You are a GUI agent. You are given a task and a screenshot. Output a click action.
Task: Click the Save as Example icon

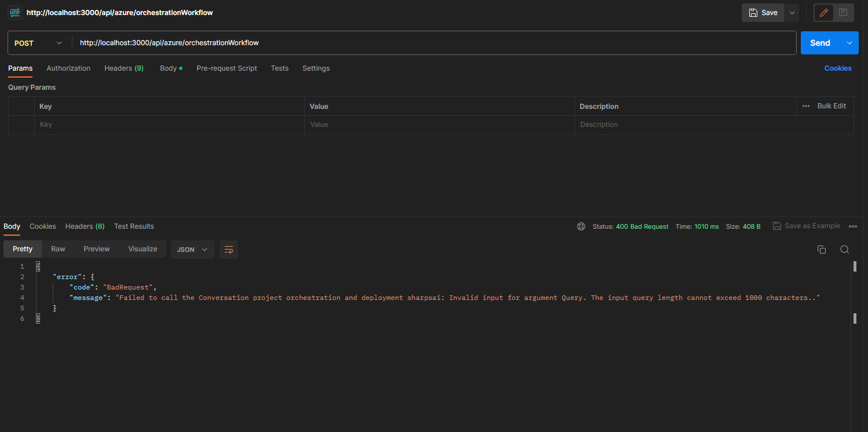[x=776, y=226]
